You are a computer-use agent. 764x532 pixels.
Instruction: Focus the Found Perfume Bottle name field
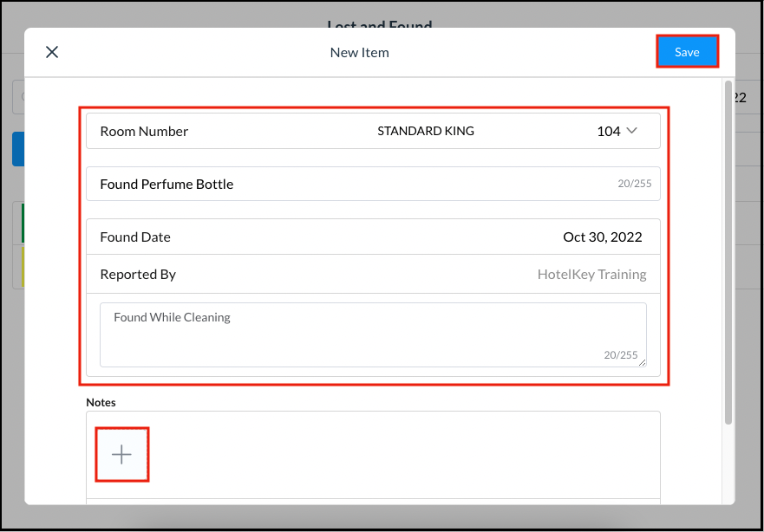coord(347,184)
